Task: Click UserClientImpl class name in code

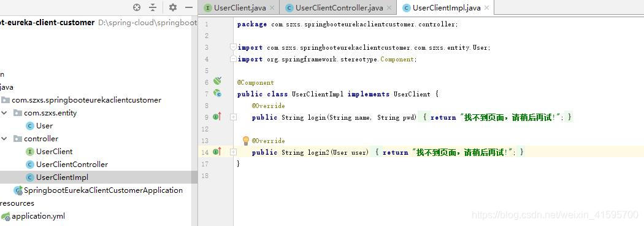Action: pos(318,94)
